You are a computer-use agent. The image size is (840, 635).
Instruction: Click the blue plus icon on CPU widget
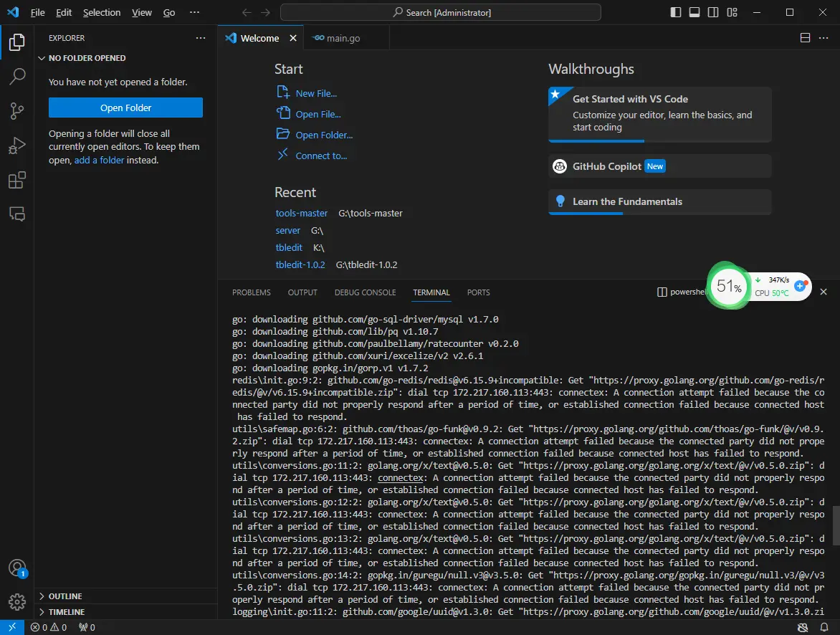801,286
